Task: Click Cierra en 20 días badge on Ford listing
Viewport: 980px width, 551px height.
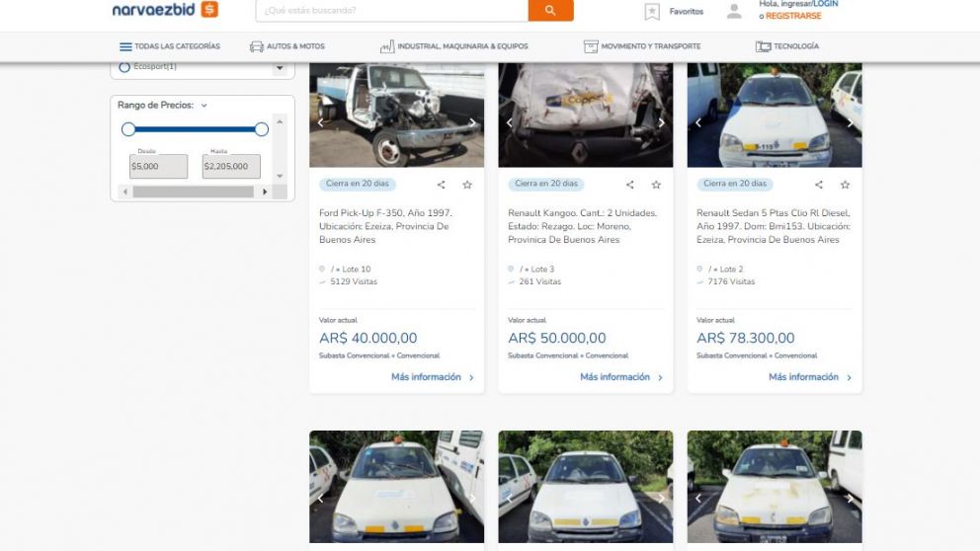Action: (x=358, y=184)
